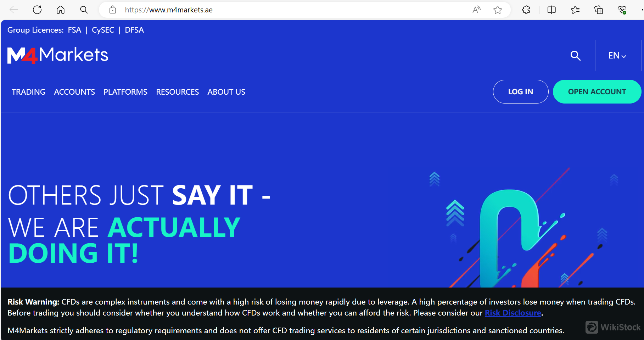Open the browser extensions puzzle icon
The height and width of the screenshot is (340, 644).
(526, 10)
